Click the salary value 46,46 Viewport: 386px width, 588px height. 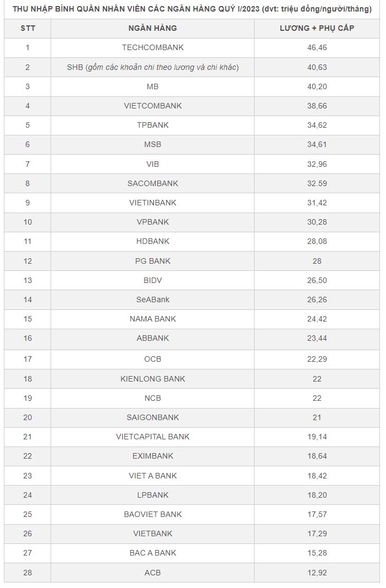click(x=317, y=48)
